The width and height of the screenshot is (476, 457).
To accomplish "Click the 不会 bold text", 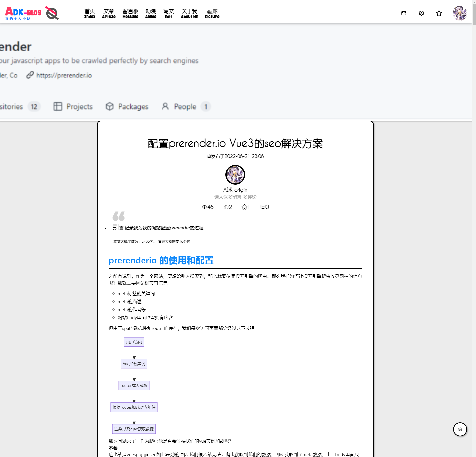I will pos(113,448).
